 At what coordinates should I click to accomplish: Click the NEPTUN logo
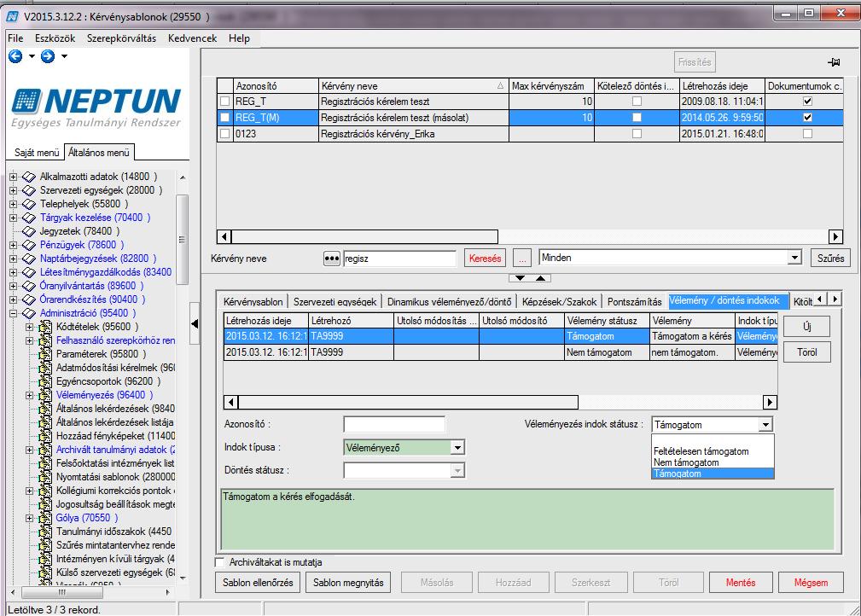96,107
